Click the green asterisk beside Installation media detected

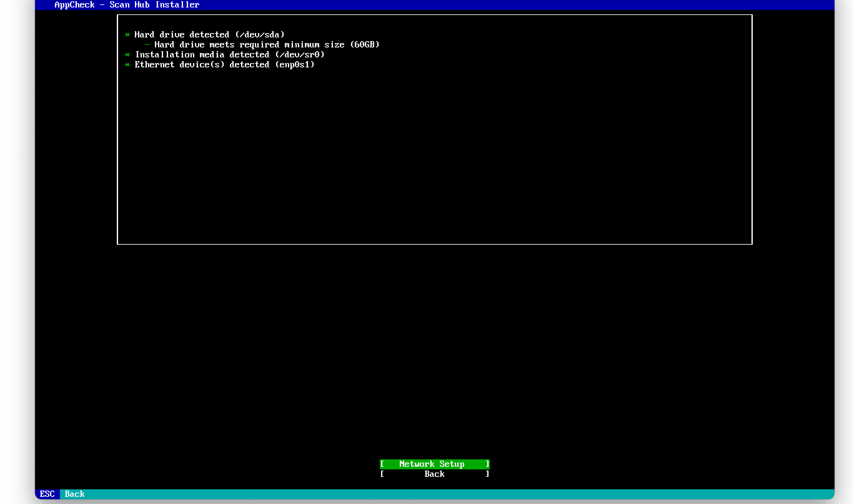127,55
